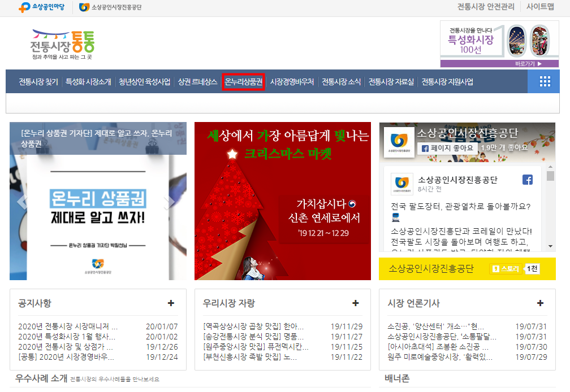
Task: Expand 시장 언론기사 with the plus icon
Action: 540,303
